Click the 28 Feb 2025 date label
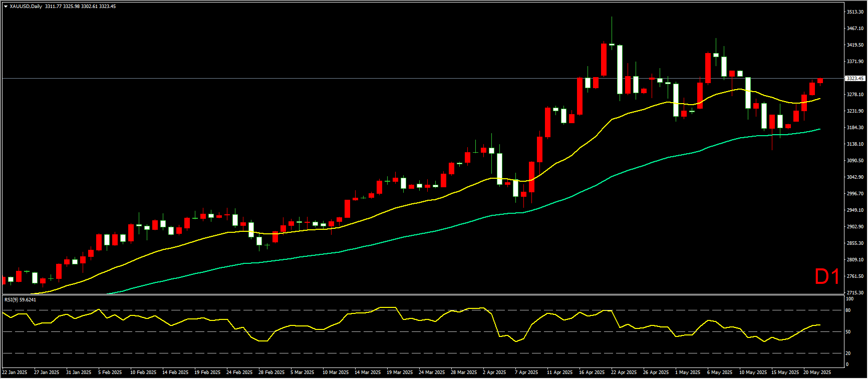This screenshot has width=868, height=379. 271,372
